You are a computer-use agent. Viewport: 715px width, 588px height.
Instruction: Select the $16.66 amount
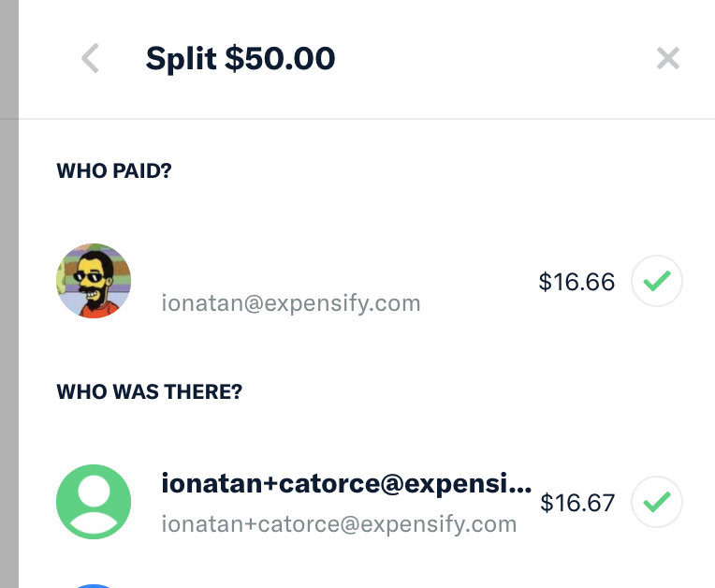pos(576,281)
